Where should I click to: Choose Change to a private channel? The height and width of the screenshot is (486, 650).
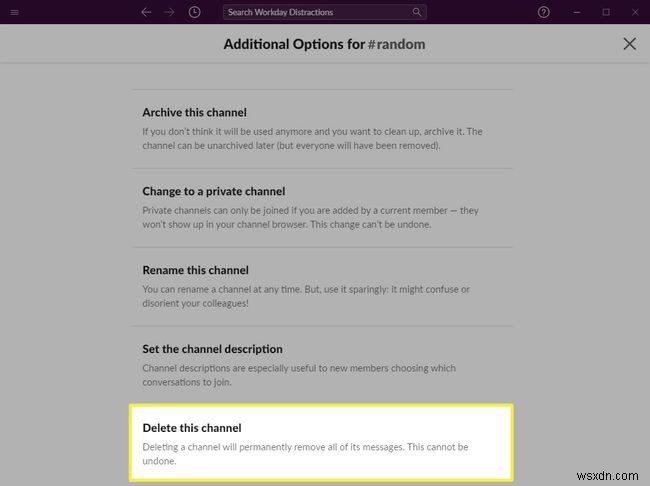point(213,191)
